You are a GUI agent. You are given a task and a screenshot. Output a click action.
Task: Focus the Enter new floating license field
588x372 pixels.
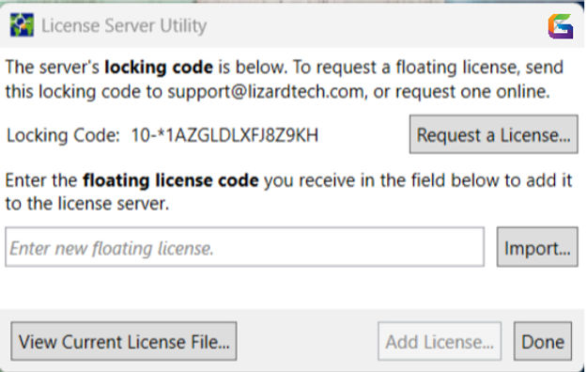244,247
